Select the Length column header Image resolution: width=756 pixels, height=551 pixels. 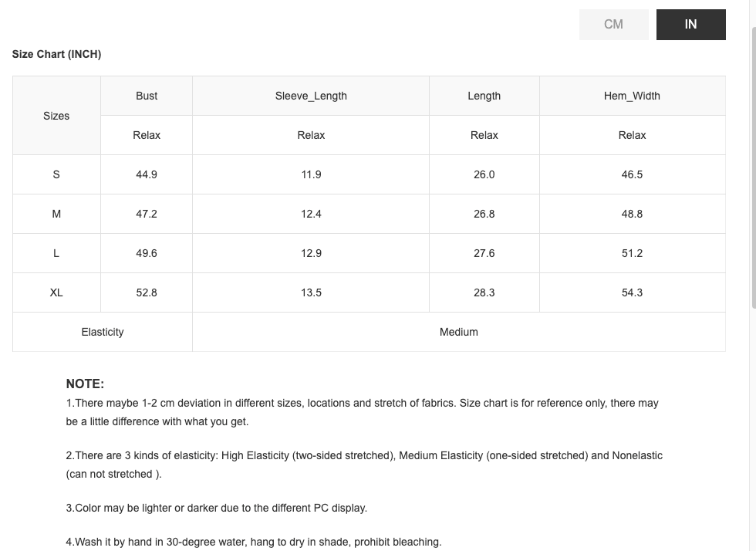point(484,96)
